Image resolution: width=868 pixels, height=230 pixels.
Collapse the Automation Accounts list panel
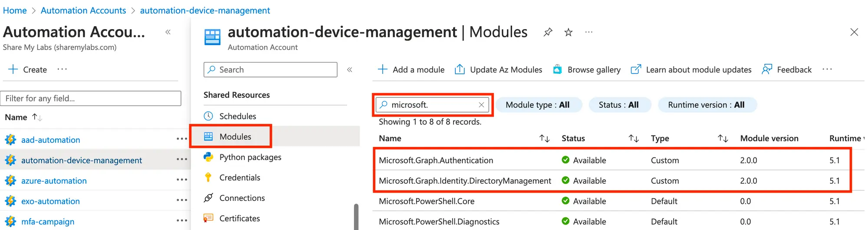point(168,32)
